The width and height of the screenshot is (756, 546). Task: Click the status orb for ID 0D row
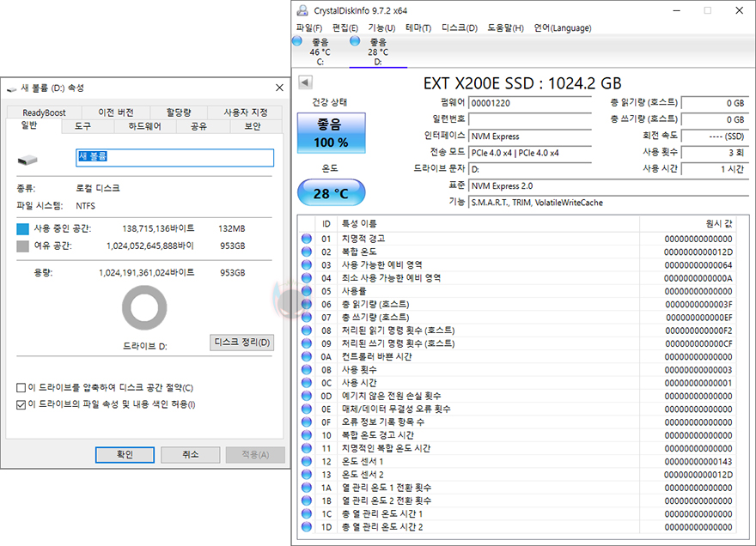[x=307, y=396]
